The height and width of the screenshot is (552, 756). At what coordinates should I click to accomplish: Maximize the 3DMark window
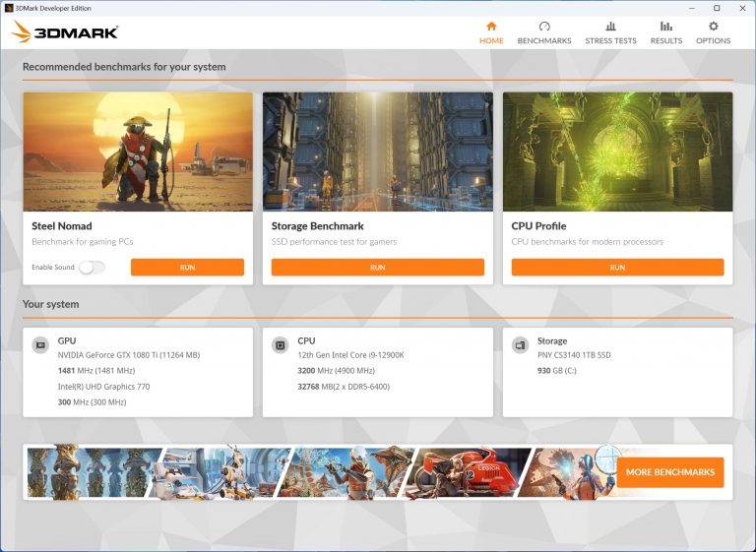pos(717,8)
